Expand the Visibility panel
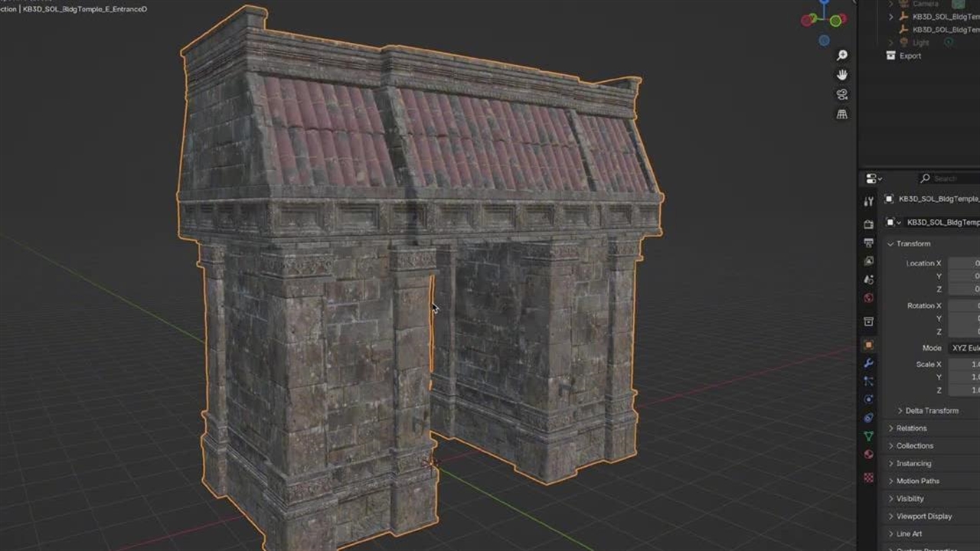 (910, 499)
